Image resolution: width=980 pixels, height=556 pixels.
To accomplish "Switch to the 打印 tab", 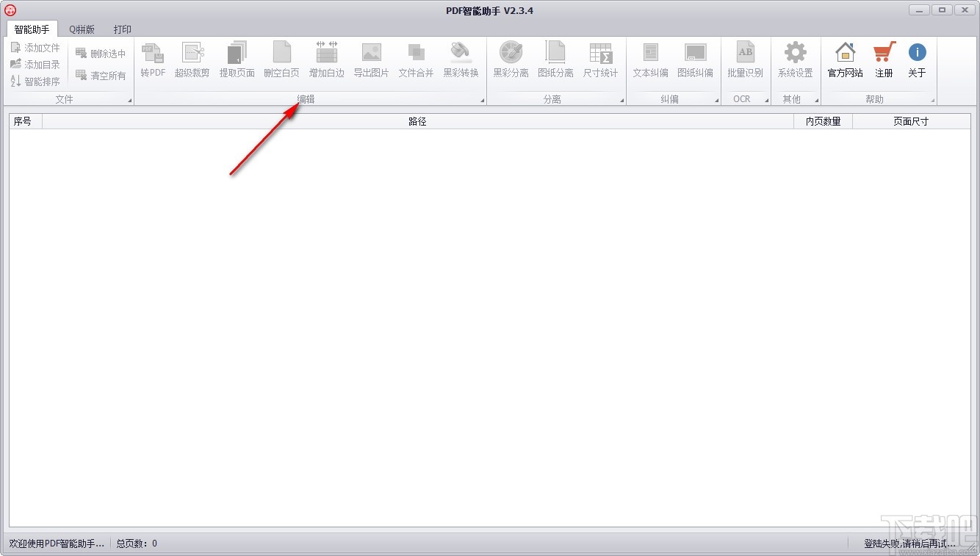I will click(122, 29).
